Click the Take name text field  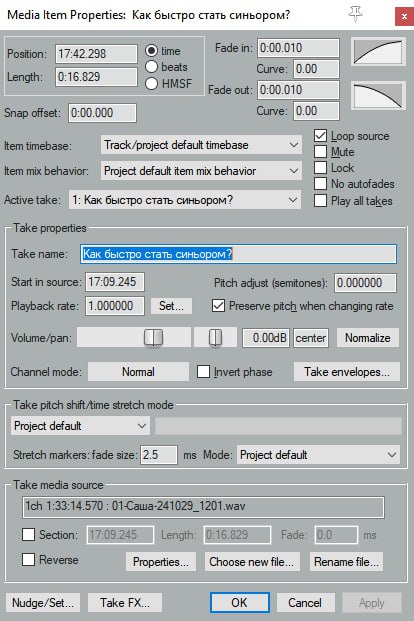coord(238,254)
